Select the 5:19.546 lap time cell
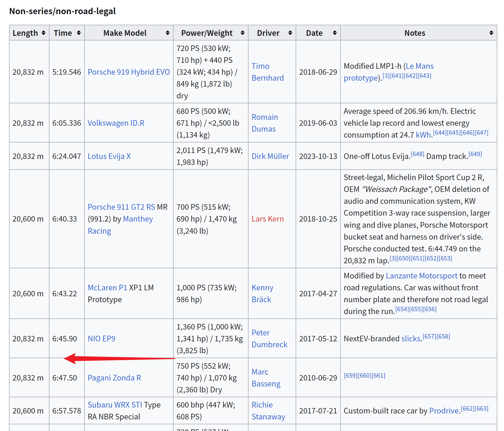The image size is (504, 431). click(67, 72)
